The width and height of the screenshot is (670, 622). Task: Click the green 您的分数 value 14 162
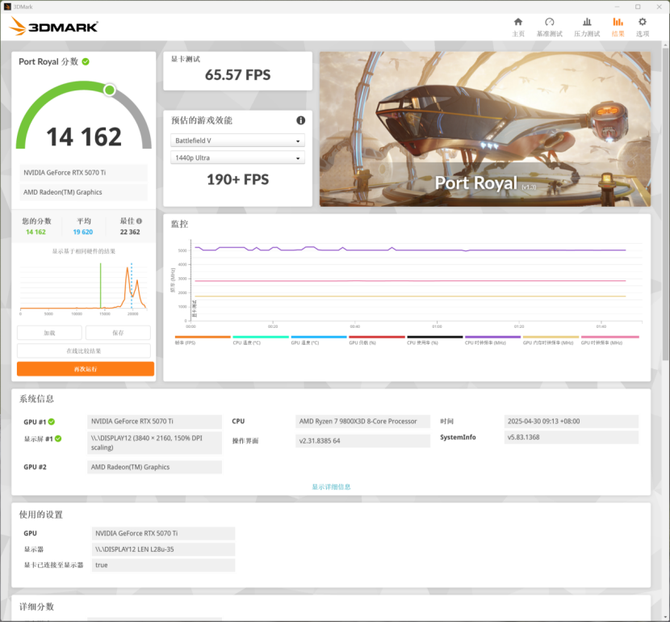click(36, 232)
